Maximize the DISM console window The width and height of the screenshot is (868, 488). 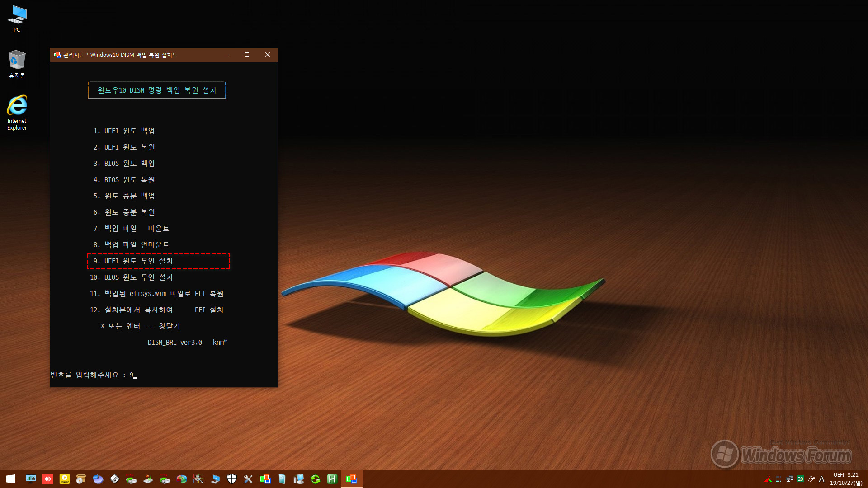point(247,55)
